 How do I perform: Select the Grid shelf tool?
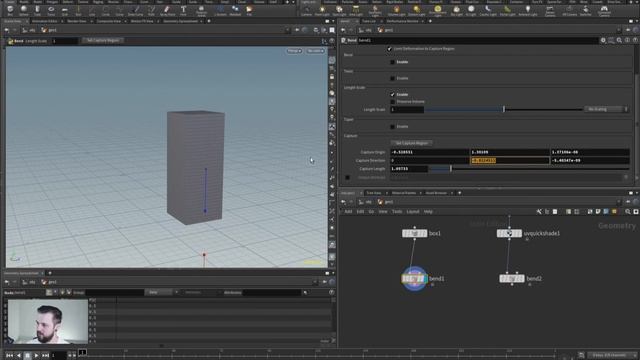[x=64, y=10]
